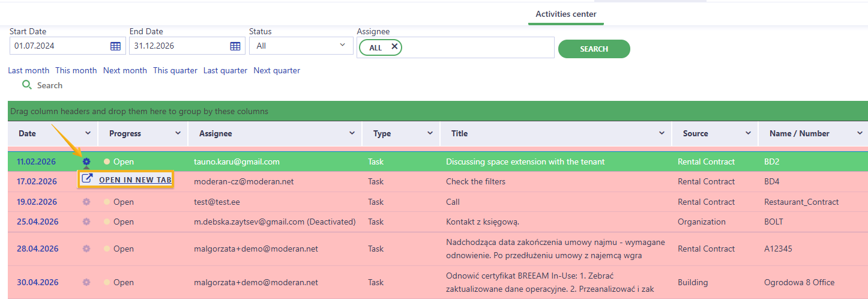Open Type column filter menu
868x299 pixels.
(430, 133)
